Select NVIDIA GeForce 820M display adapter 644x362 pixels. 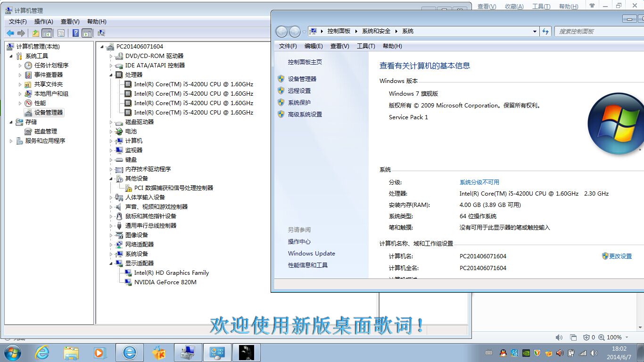(165, 282)
